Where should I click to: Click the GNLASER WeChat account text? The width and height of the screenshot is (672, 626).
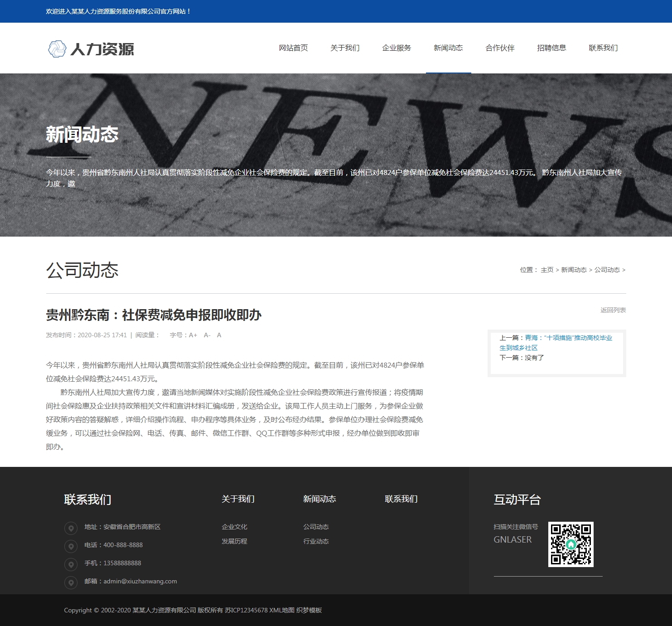512,539
